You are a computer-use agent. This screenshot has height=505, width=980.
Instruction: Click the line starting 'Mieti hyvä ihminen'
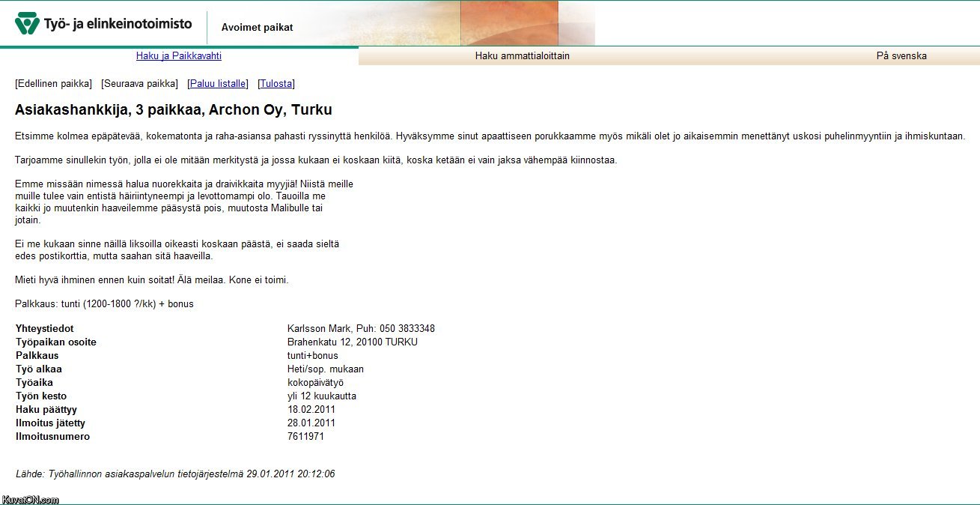tap(152, 280)
